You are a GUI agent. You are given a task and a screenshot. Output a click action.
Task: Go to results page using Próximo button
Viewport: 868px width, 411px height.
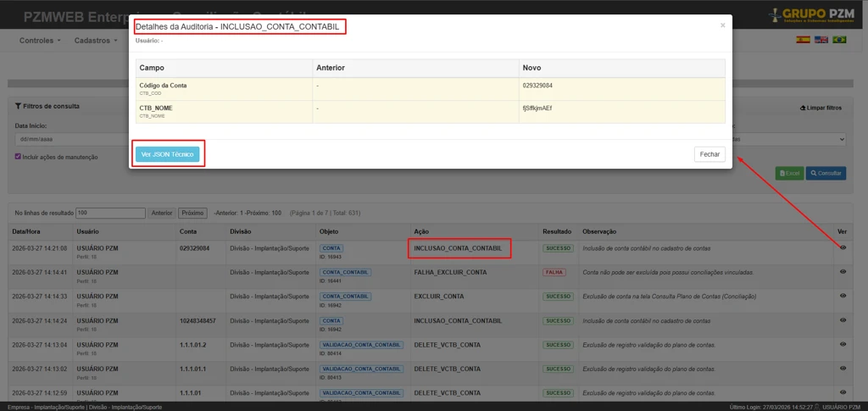(x=192, y=213)
